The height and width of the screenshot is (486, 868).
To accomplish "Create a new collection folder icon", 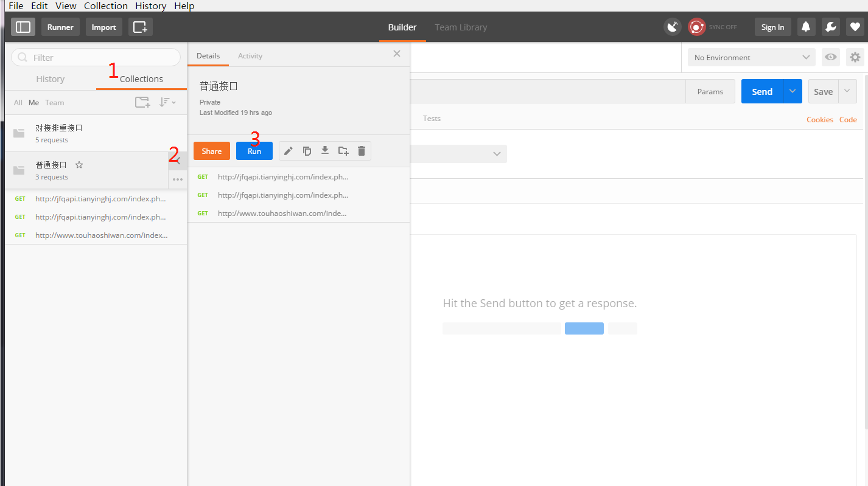I will point(142,102).
